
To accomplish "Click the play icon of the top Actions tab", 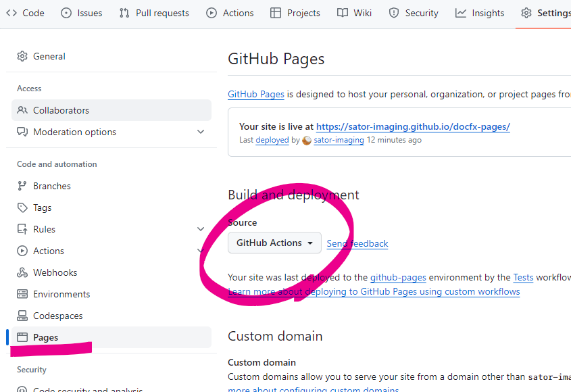I will (212, 13).
